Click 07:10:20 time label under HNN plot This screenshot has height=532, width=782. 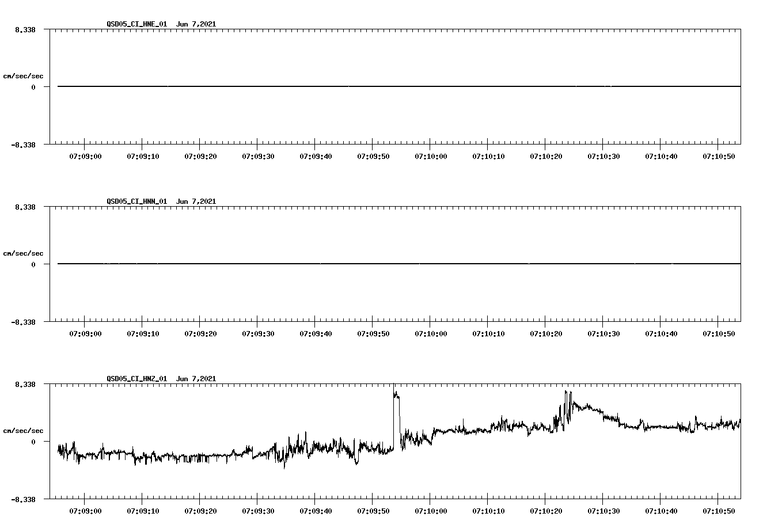[546, 333]
